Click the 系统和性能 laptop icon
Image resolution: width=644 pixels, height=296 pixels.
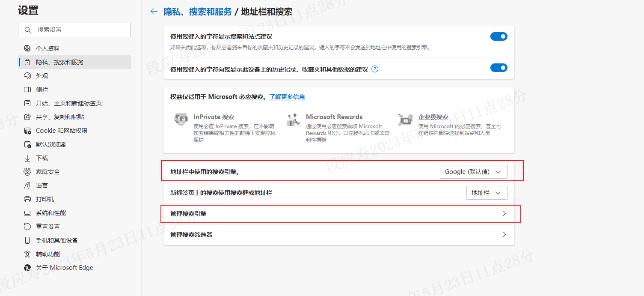click(27, 213)
